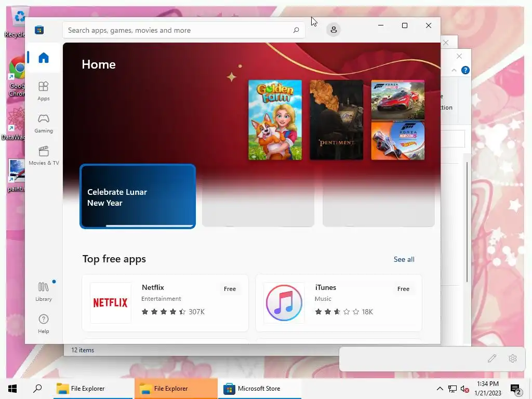
Task: Open the Windows Start menu
Action: click(x=12, y=389)
